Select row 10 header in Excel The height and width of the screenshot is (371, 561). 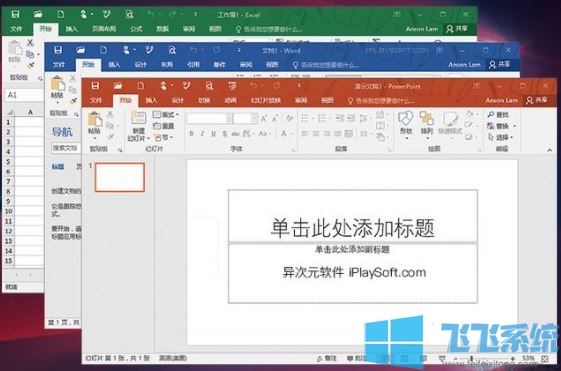(9, 211)
